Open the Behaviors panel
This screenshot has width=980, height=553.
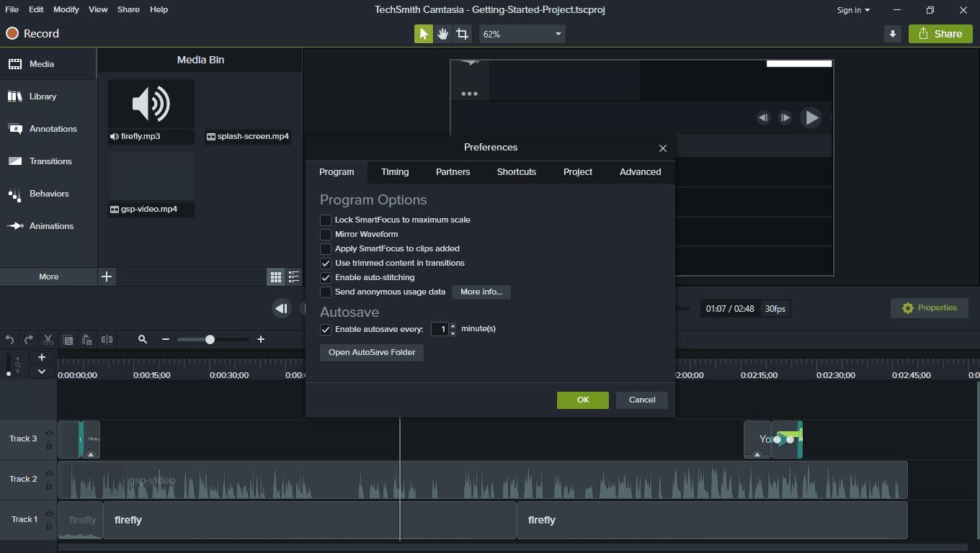[x=48, y=194]
